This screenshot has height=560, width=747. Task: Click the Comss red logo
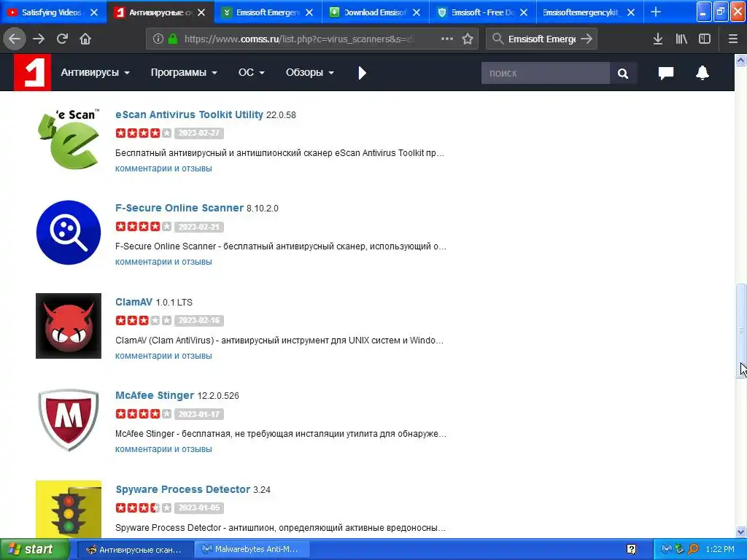(32, 72)
